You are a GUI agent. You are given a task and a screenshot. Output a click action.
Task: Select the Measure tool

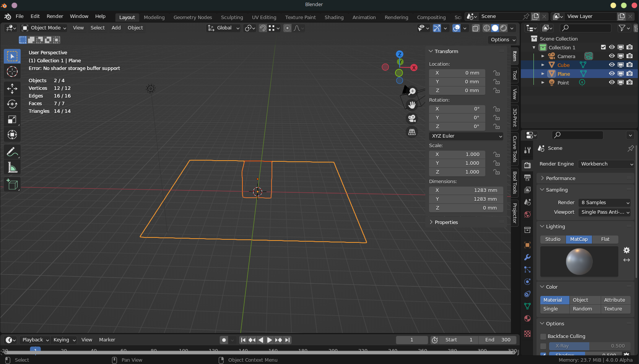click(x=12, y=167)
